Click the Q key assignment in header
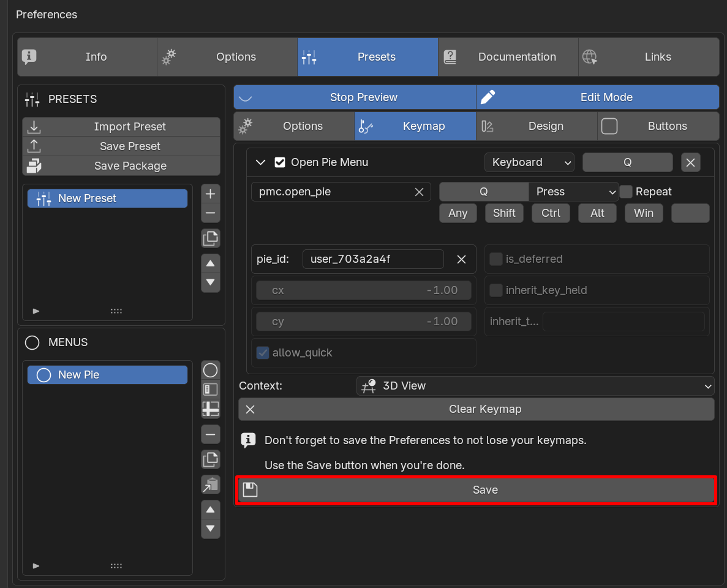The image size is (727, 588). tap(627, 162)
